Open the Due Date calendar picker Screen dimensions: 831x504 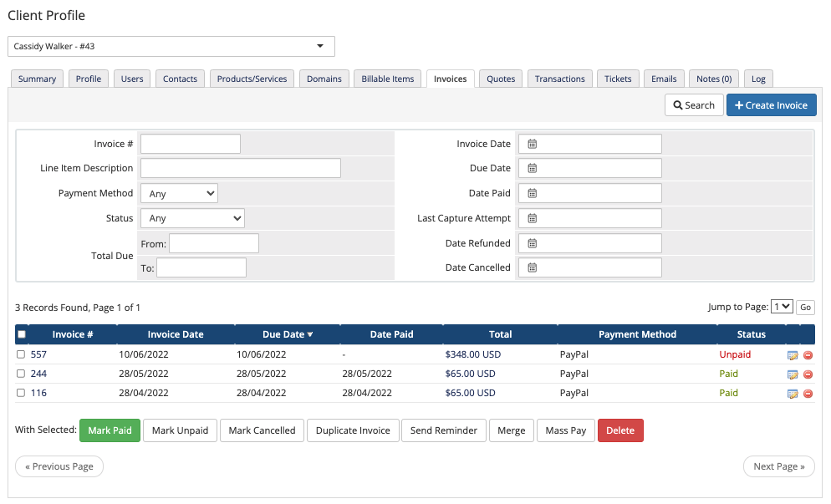pyautogui.click(x=532, y=168)
